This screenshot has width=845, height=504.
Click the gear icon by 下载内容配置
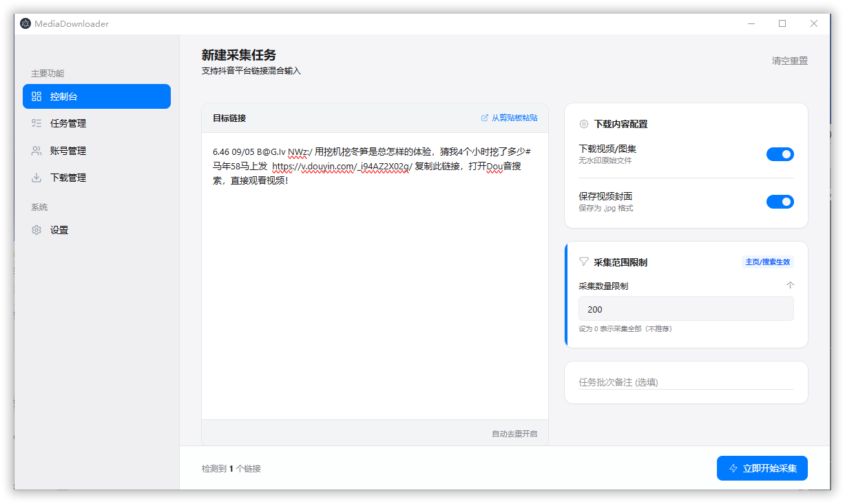(584, 124)
